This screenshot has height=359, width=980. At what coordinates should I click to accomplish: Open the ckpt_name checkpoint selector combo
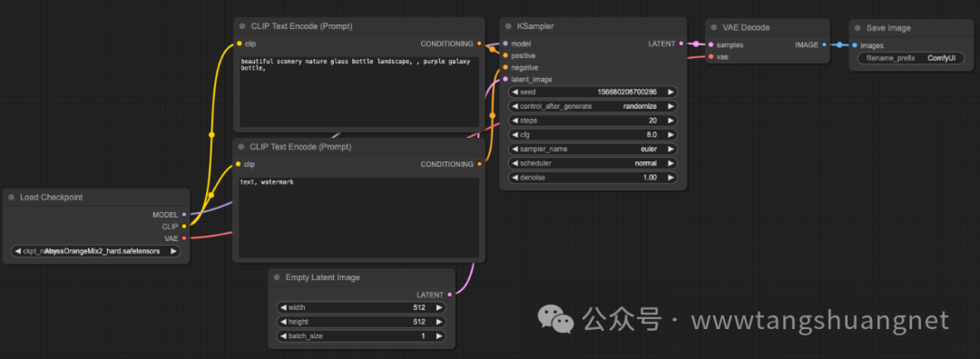coord(95,251)
